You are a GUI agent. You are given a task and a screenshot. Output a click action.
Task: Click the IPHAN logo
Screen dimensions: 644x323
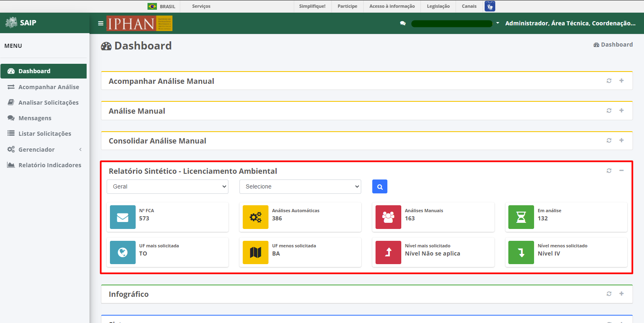[139, 23]
